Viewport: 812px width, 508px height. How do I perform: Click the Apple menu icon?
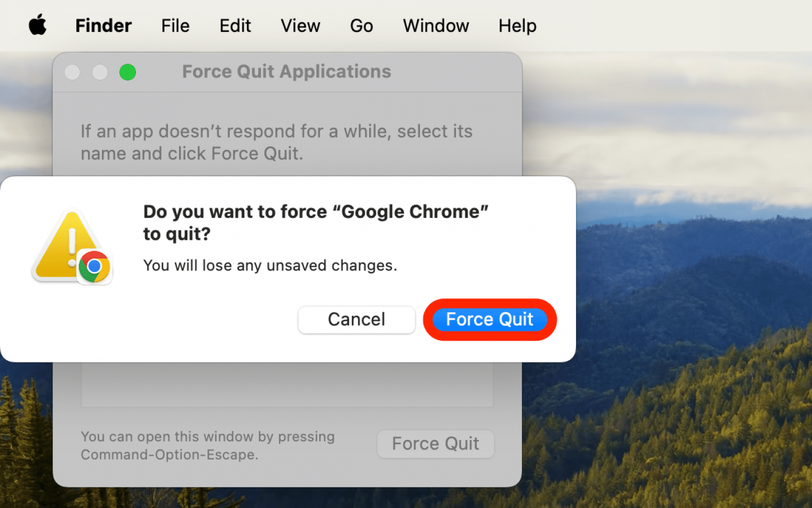[x=37, y=25]
